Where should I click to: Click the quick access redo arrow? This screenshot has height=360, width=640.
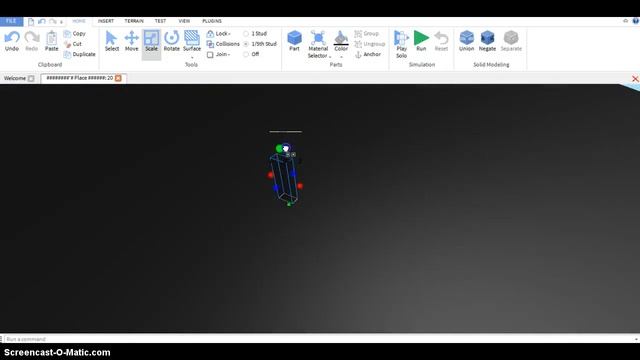click(x=53, y=21)
